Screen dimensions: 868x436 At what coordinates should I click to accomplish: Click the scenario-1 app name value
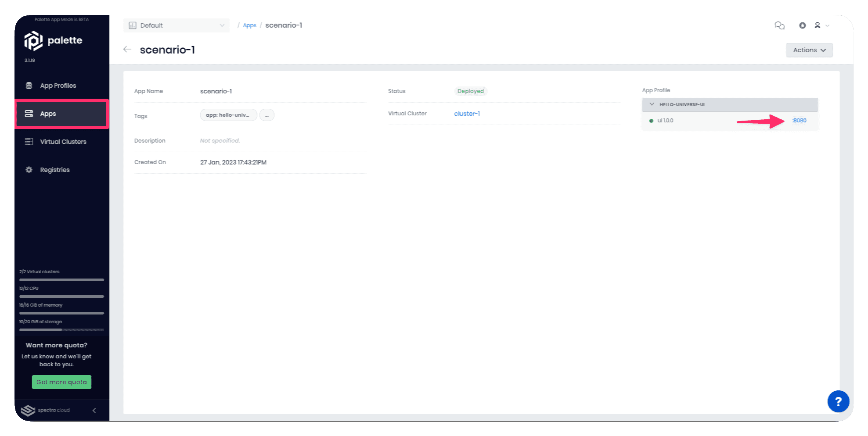216,91
